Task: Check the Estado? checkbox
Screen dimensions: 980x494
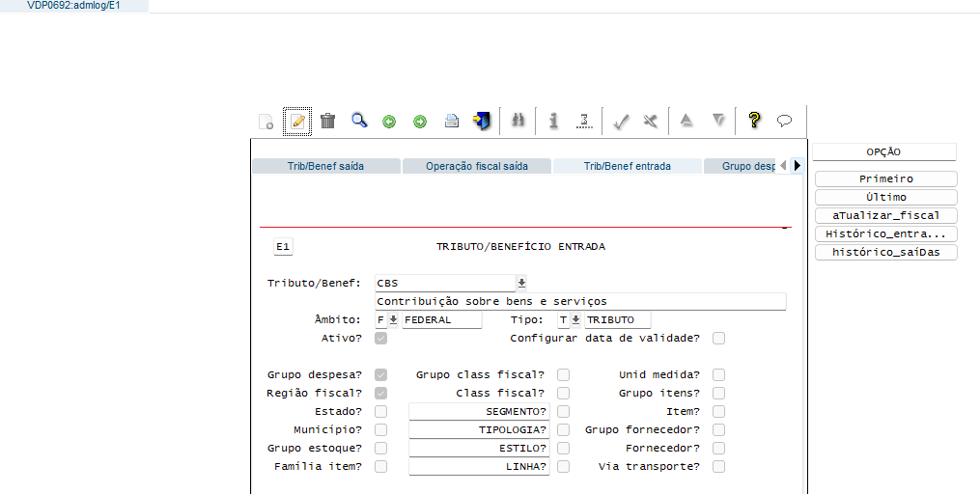Action: 380,411
